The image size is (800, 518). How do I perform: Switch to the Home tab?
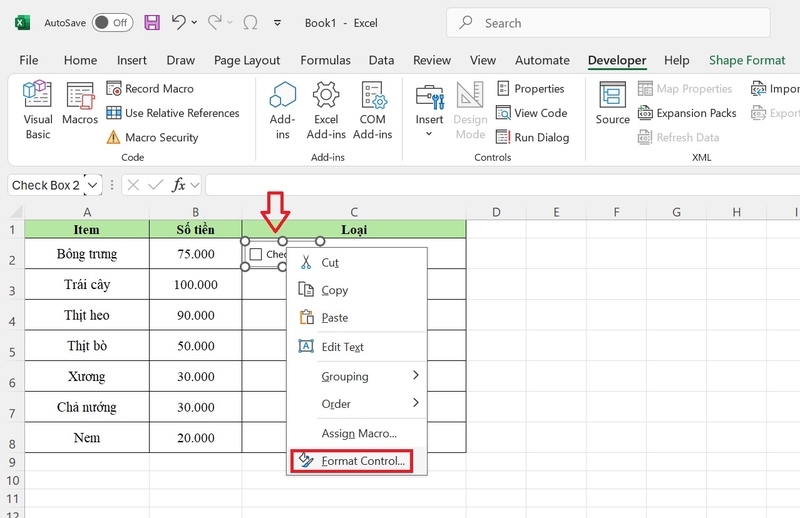click(80, 60)
